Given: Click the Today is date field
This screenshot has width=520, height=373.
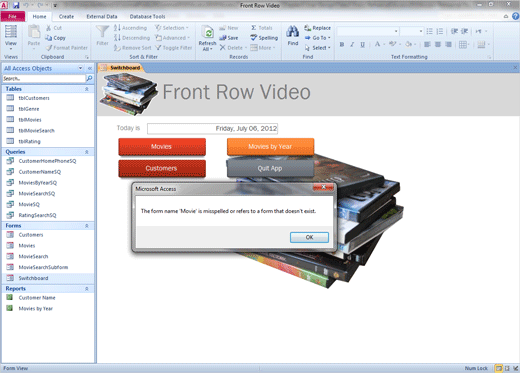Looking at the screenshot, I should click(x=213, y=129).
